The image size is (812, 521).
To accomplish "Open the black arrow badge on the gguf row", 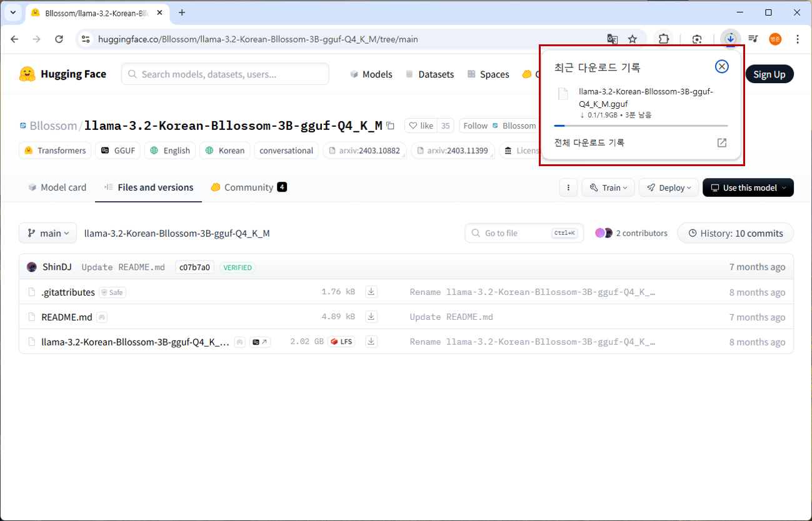I will point(260,342).
